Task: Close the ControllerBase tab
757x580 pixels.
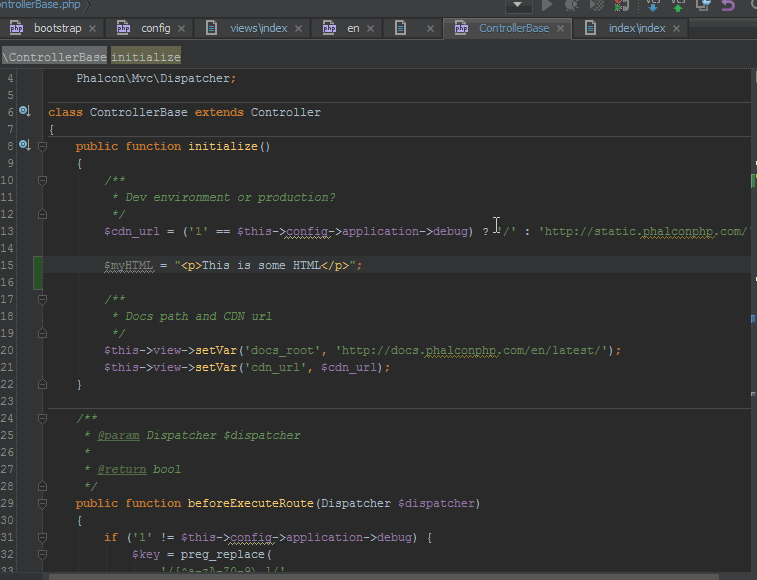Action: (560, 28)
